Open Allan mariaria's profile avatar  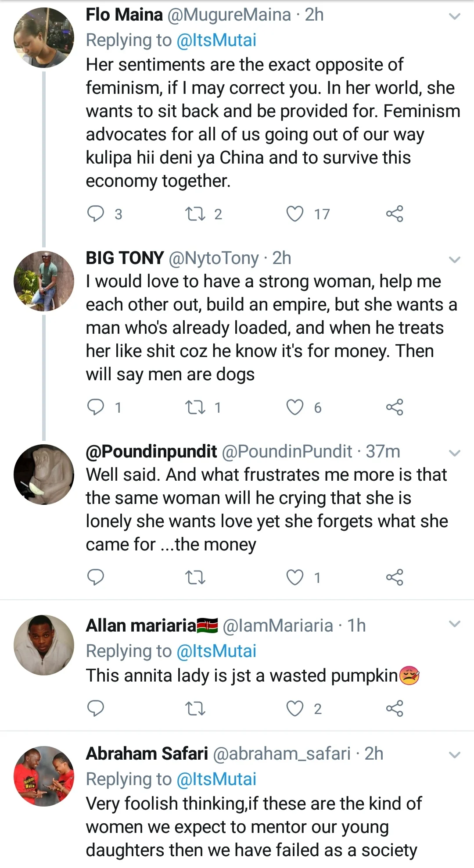tap(44, 645)
